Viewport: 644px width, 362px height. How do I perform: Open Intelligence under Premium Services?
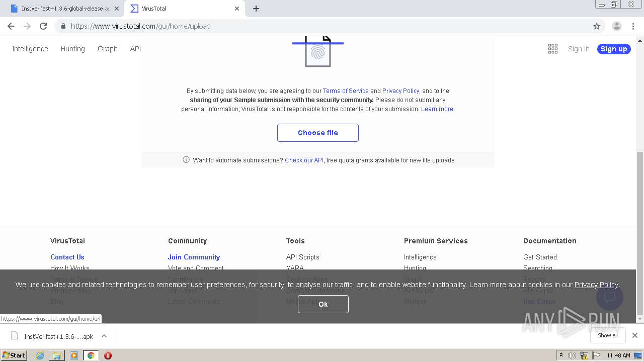(420, 257)
